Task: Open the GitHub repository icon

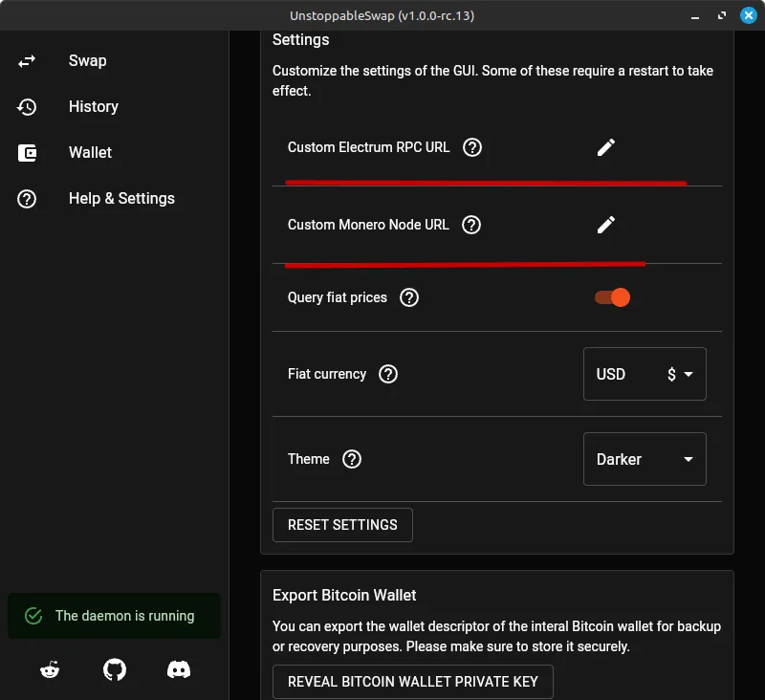Action: click(115, 669)
